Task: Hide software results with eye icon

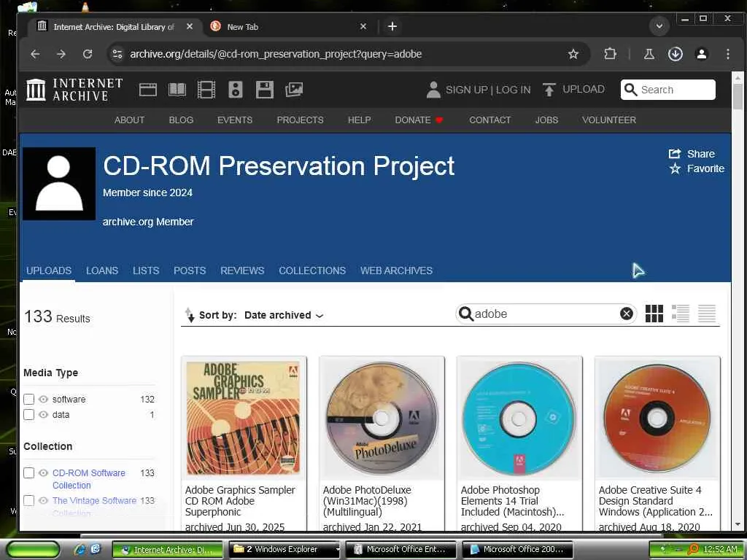Action: 43,400
